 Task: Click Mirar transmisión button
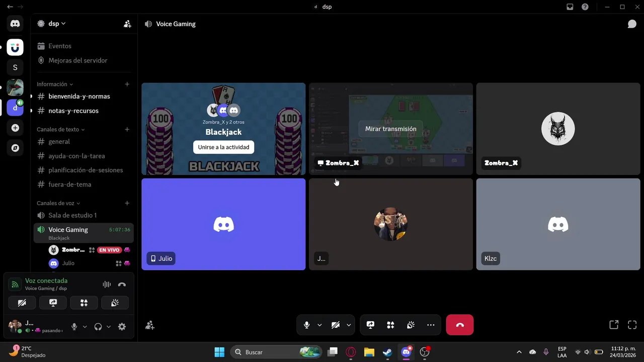click(x=391, y=129)
